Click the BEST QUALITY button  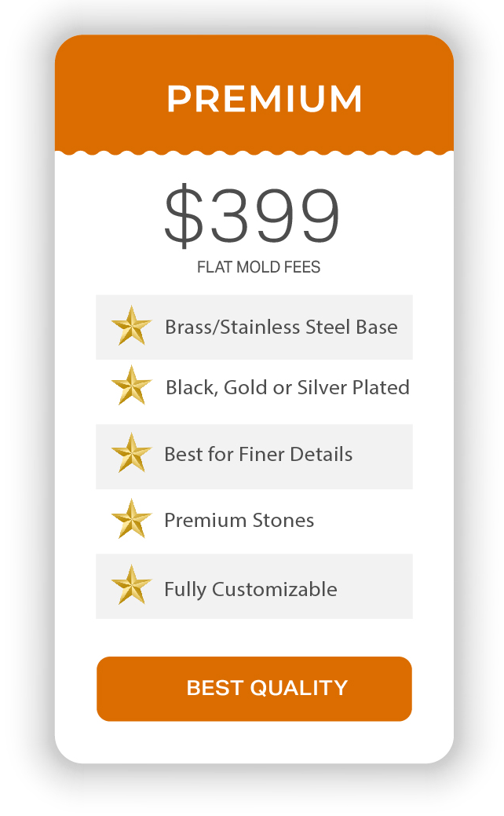point(254,689)
